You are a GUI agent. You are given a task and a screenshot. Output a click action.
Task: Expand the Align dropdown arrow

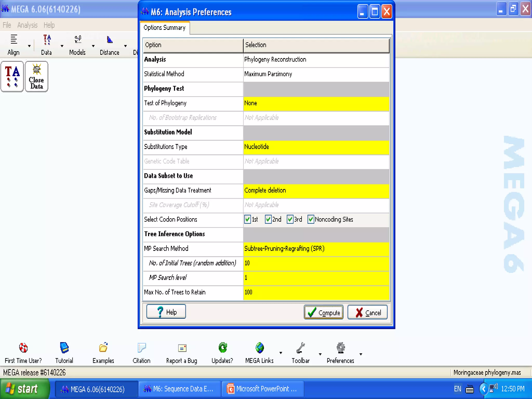pos(29,46)
